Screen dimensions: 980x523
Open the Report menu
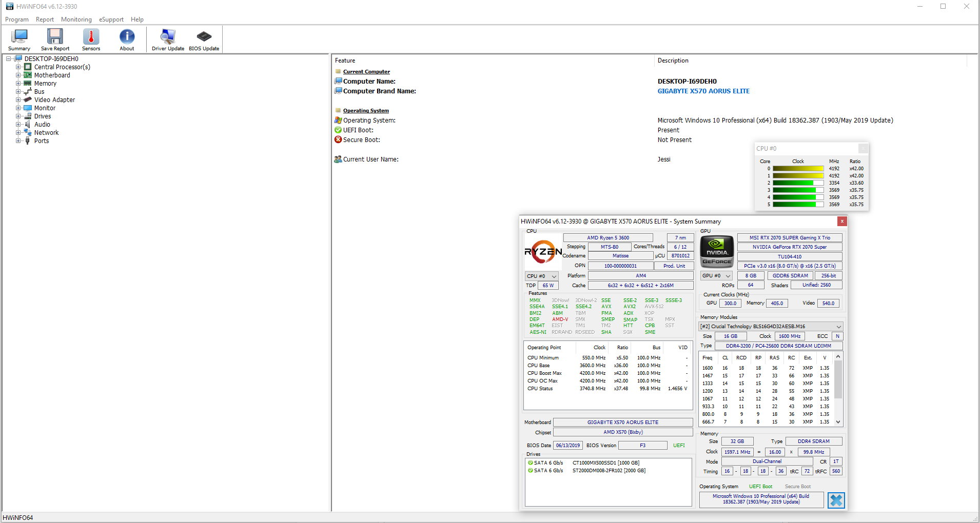point(45,19)
